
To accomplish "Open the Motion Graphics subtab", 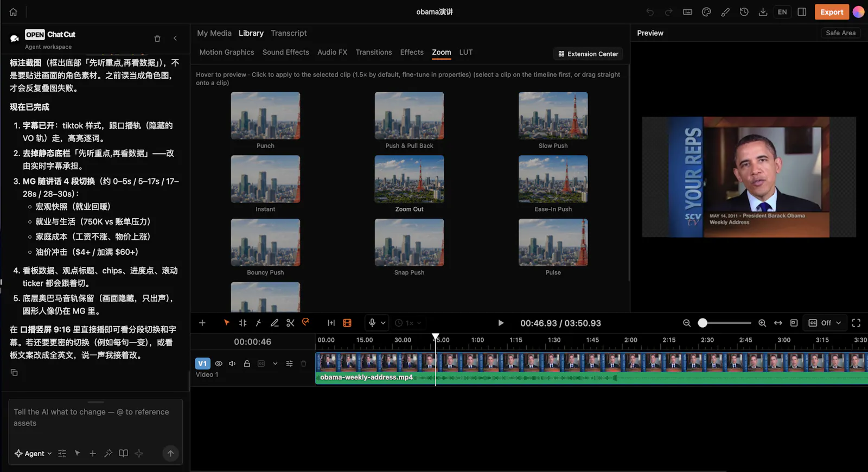I will pyautogui.click(x=227, y=52).
